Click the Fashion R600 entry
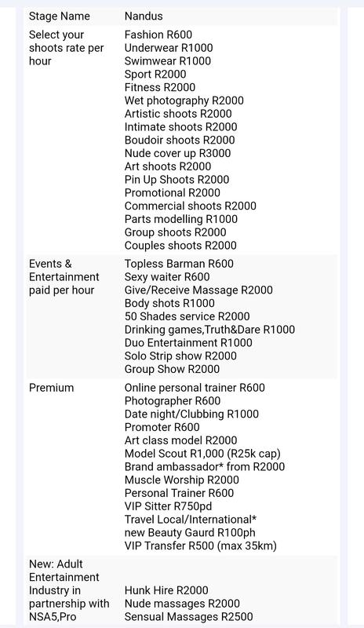Viewport: 364px width, 628px height. pos(158,35)
